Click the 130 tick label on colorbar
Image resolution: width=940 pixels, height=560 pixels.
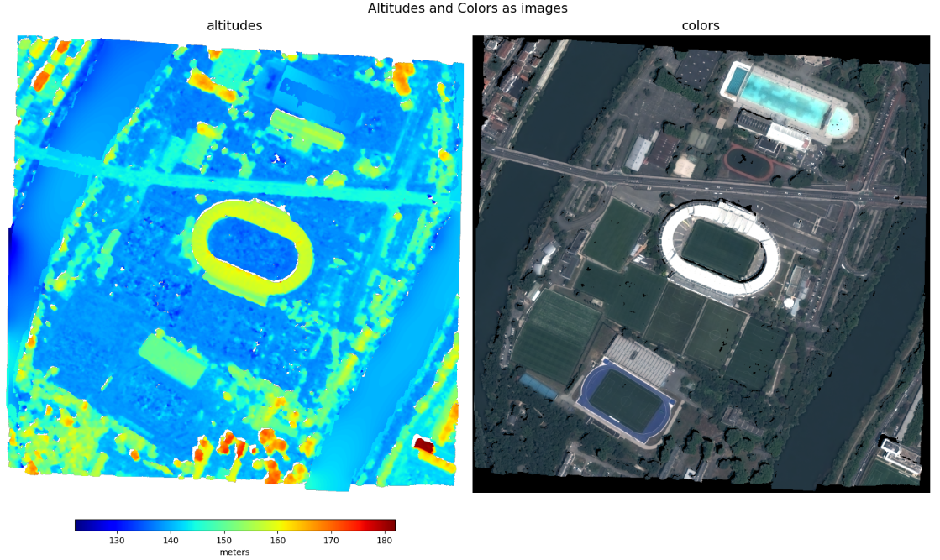pos(117,540)
